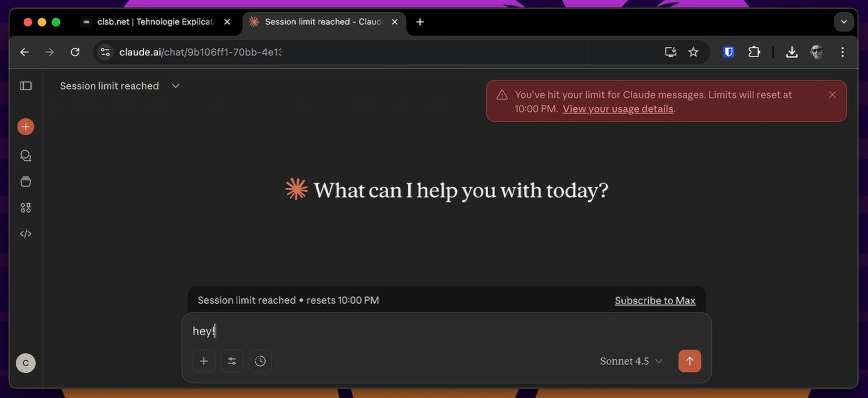Click the message input field containing hey!
This screenshot has width=868, height=398.
[x=445, y=331]
